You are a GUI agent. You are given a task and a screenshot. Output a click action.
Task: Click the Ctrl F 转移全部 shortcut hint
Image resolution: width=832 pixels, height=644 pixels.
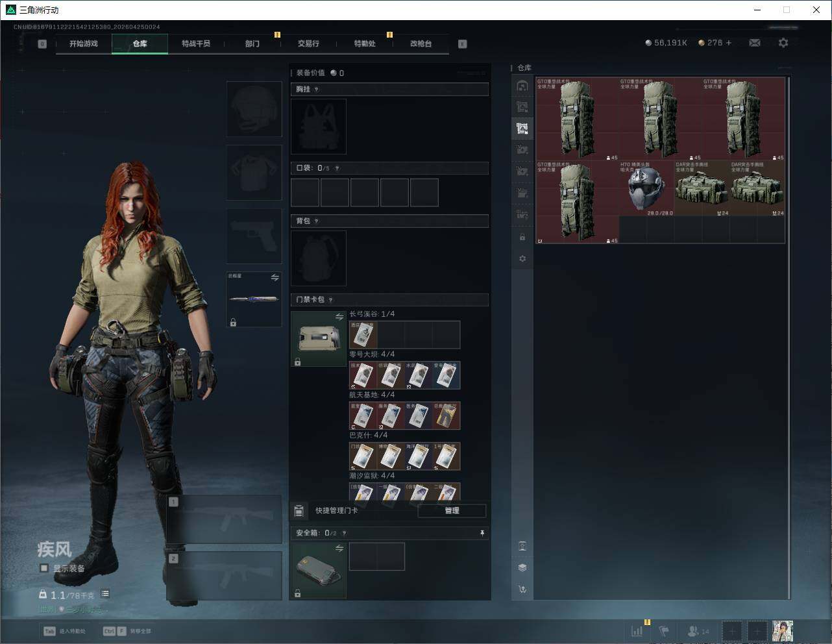(x=127, y=631)
